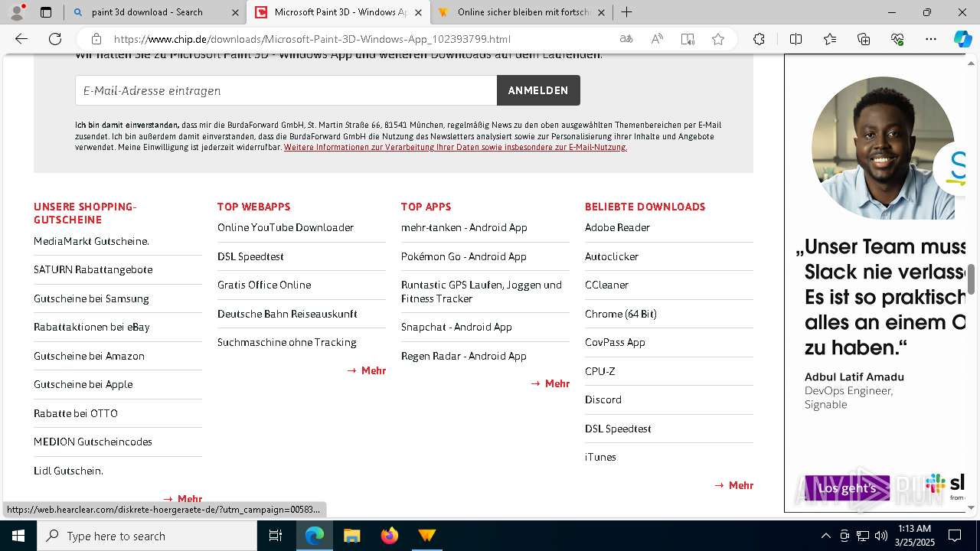Image resolution: width=980 pixels, height=551 pixels.
Task: Open Rabatte bei OTTO link
Action: point(76,413)
